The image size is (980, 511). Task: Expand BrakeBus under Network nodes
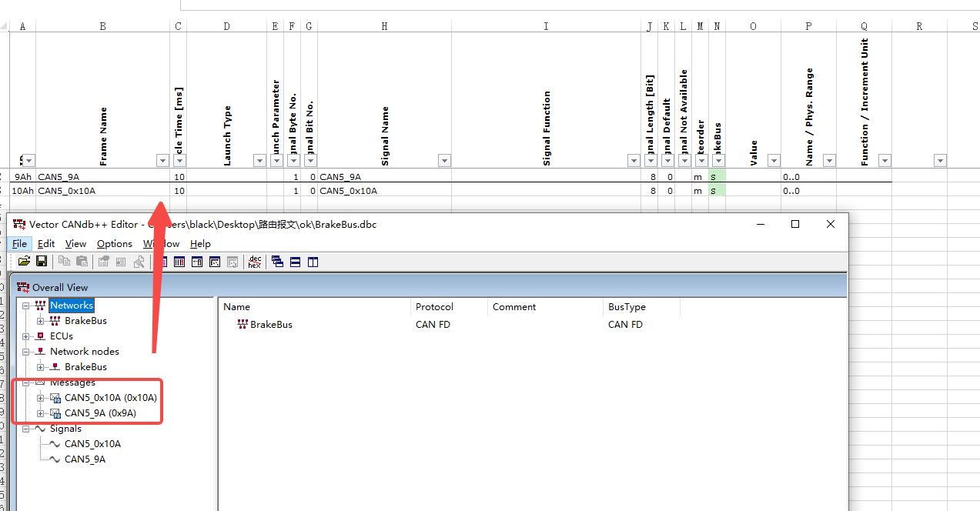pos(41,367)
